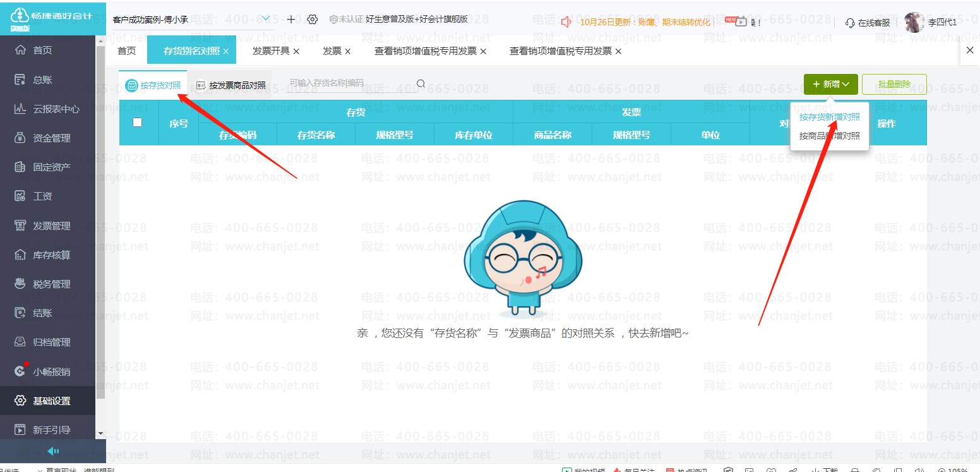Close the 存货别名对照 tab
This screenshot has width=980, height=472.
pos(226,51)
